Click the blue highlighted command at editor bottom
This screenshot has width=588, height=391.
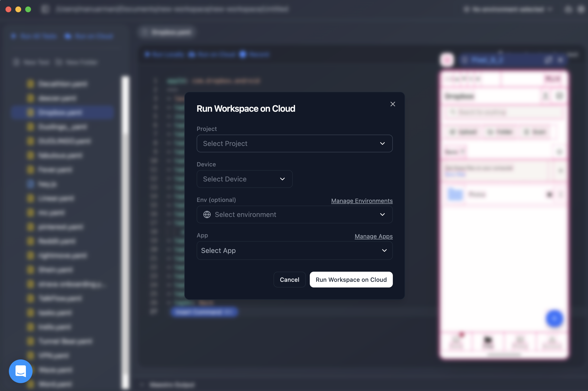(x=204, y=312)
